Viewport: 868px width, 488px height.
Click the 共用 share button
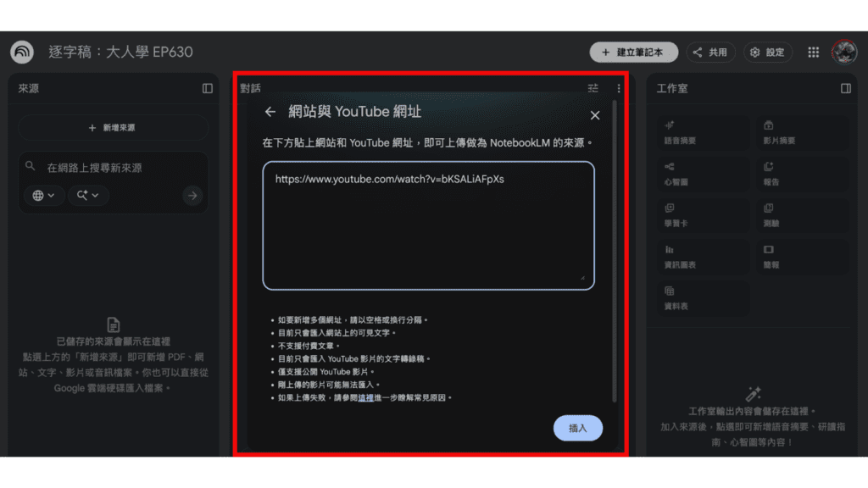coord(710,53)
